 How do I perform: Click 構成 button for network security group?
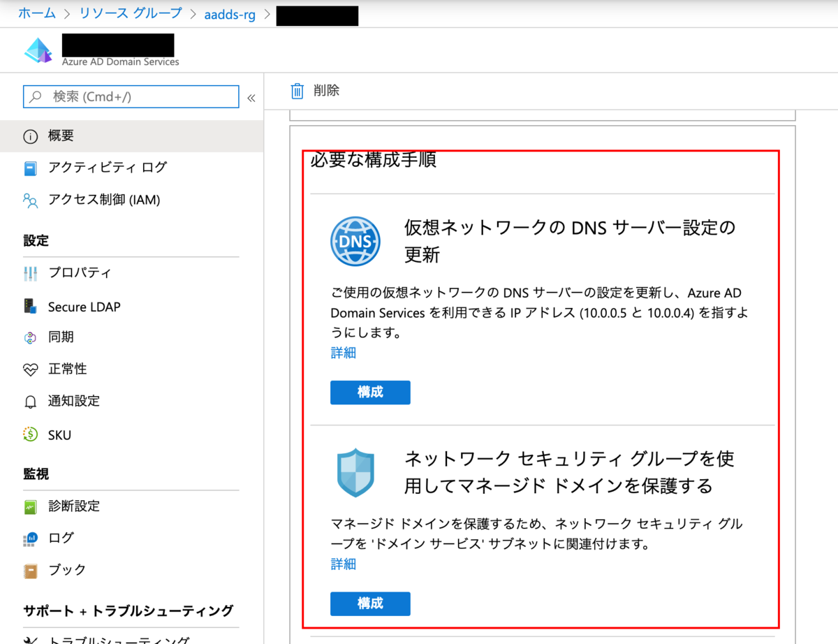pos(370,603)
